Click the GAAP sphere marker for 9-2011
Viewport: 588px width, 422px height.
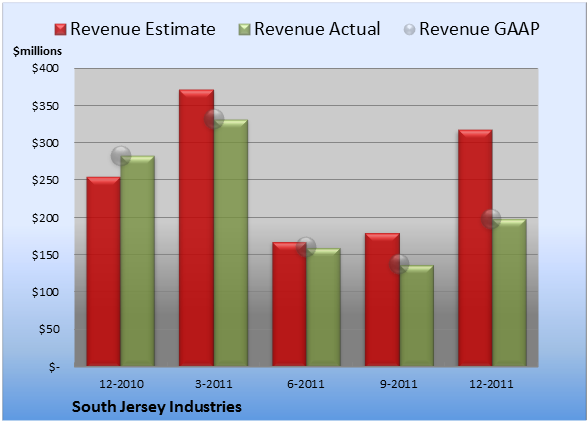click(399, 264)
